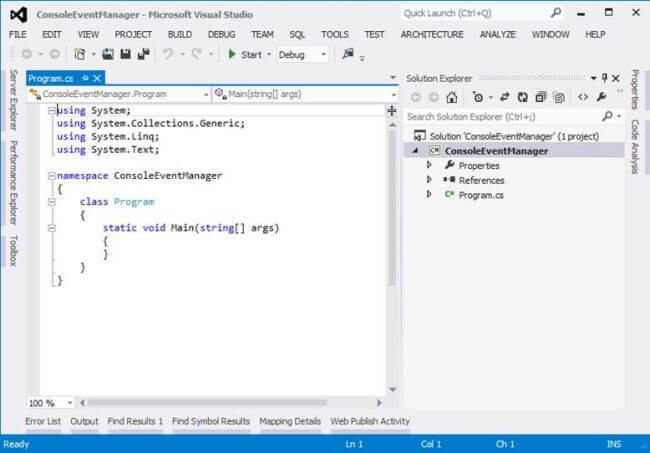Click the editor vertical scrollbar thumb
The width and height of the screenshot is (650, 453).
[x=392, y=207]
